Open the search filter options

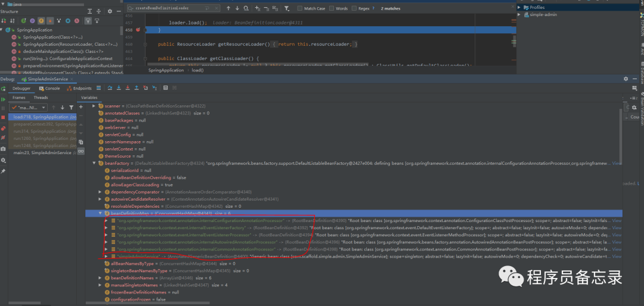[287, 8]
